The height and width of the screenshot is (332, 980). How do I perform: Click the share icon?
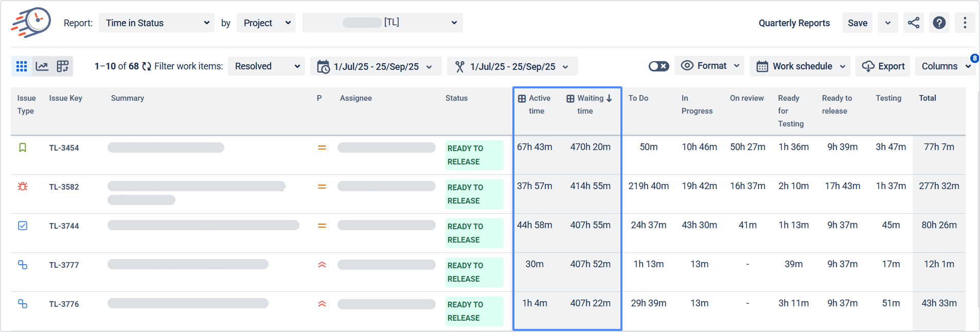pyautogui.click(x=914, y=23)
